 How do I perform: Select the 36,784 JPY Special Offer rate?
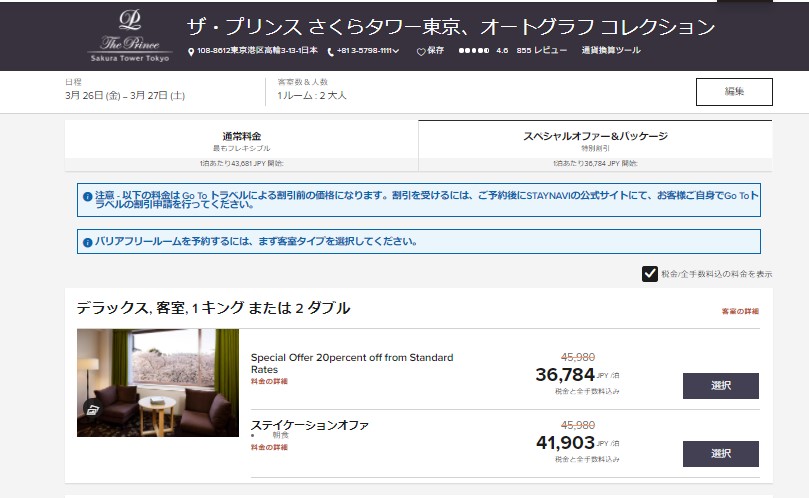721,385
